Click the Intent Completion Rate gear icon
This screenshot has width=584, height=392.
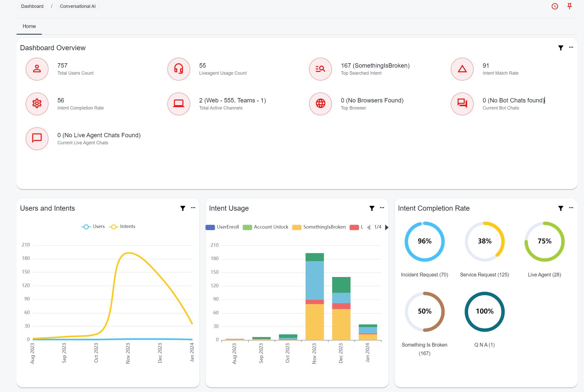pos(37,104)
